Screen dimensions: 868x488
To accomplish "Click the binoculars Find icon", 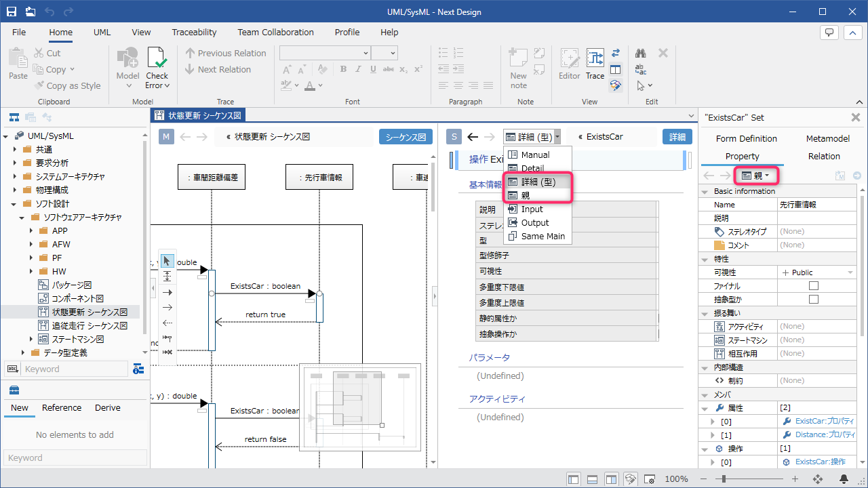I will click(x=640, y=53).
